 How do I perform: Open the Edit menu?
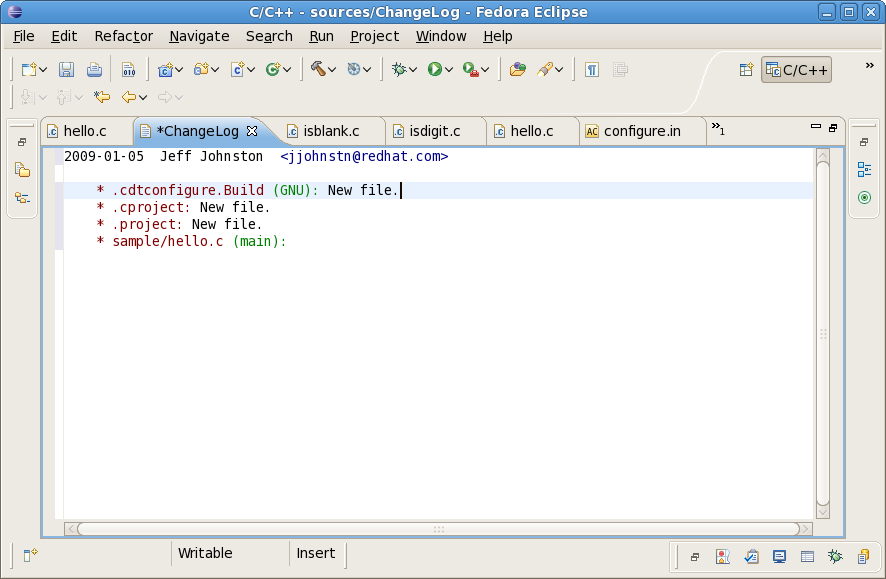coord(64,36)
